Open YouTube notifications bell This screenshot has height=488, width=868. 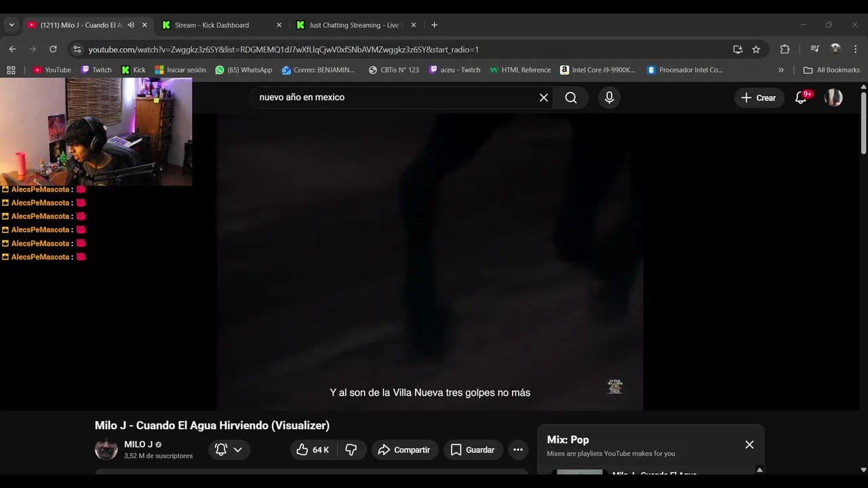tap(801, 98)
